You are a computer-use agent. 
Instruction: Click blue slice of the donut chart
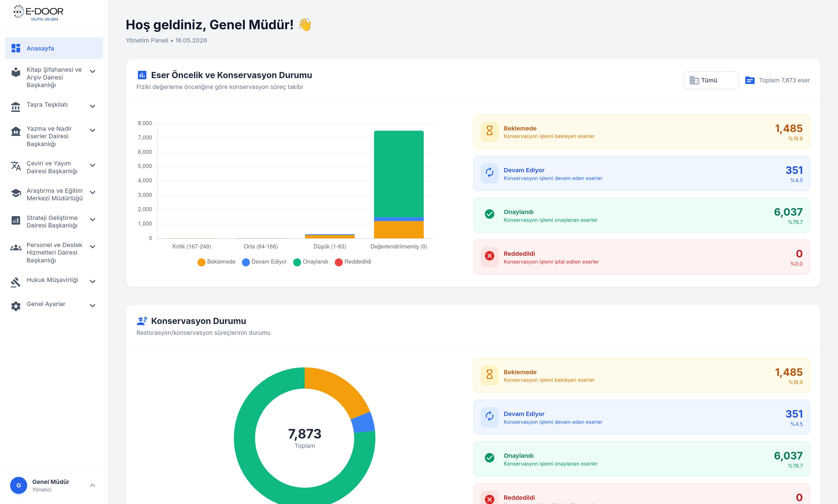pyautogui.click(x=364, y=422)
